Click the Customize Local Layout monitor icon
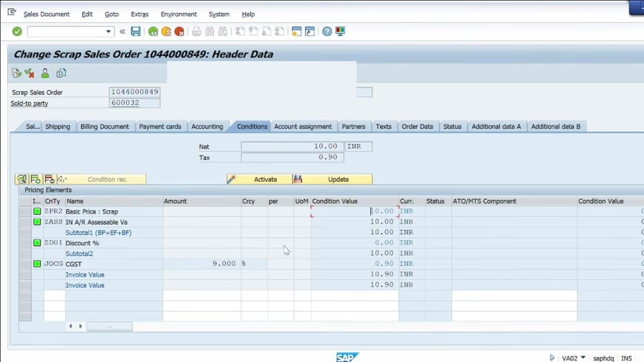This screenshot has width=644, height=362. [x=340, y=32]
